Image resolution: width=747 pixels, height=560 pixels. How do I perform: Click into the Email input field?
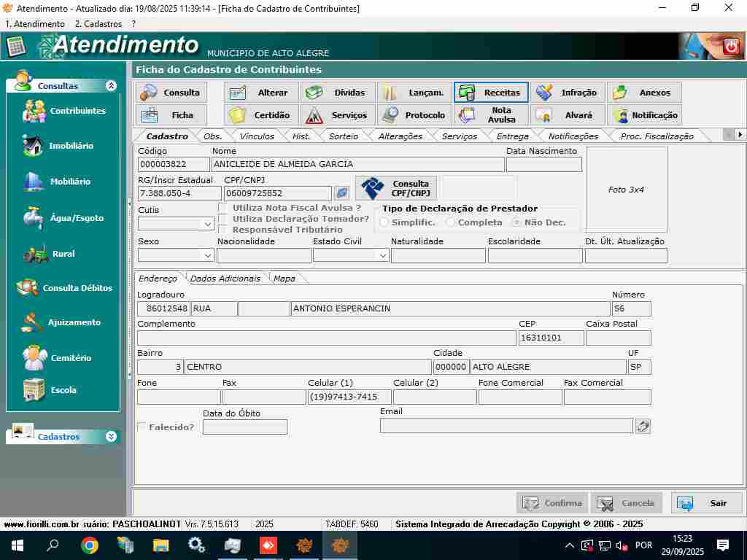(506, 426)
